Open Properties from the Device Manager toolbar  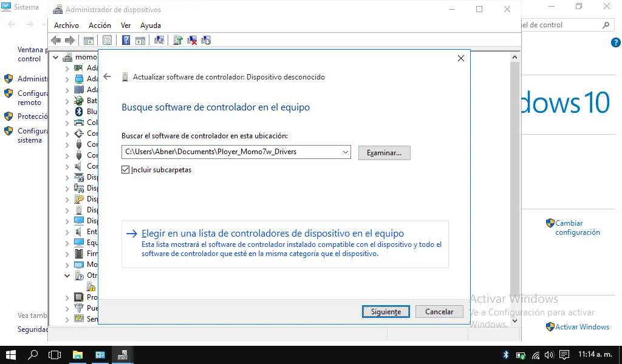click(x=107, y=41)
